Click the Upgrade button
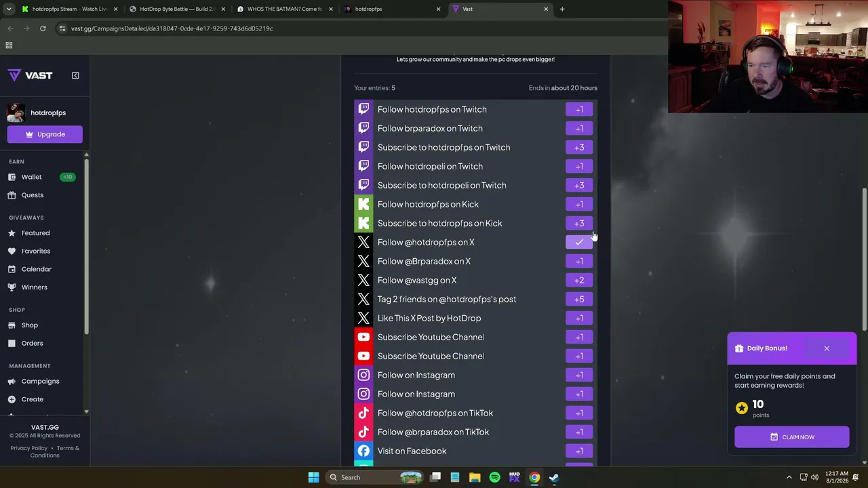The image size is (868, 488). (x=45, y=134)
